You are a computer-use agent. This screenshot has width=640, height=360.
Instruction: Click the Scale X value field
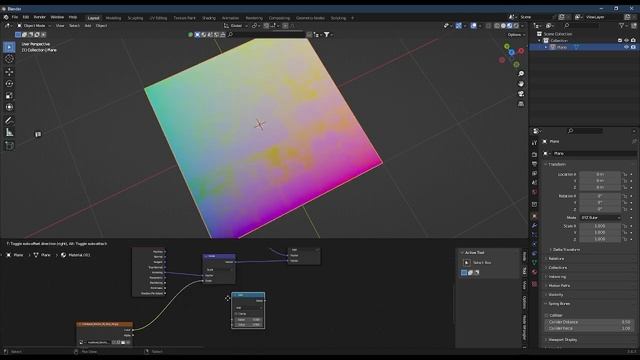point(600,226)
